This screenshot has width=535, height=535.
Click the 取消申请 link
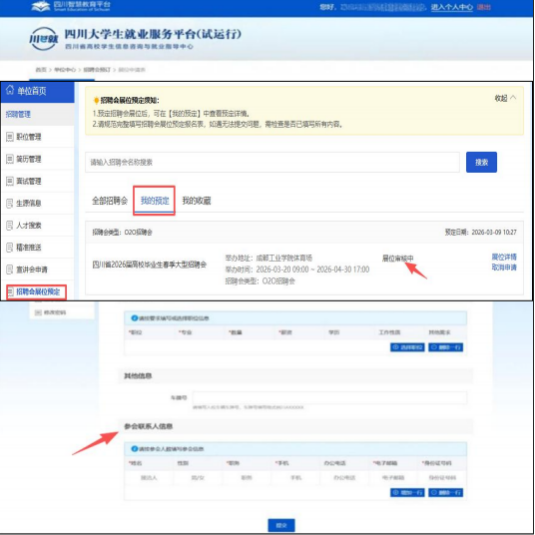pos(504,267)
